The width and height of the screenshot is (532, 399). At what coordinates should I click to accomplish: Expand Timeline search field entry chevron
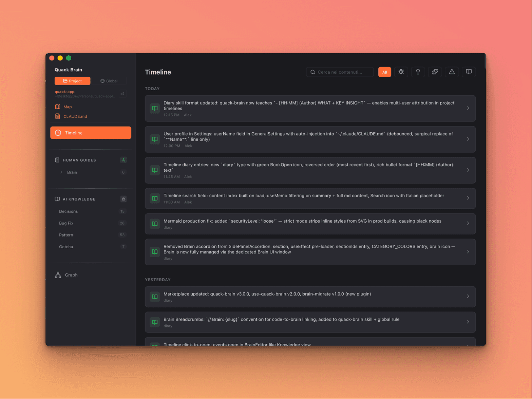468,198
